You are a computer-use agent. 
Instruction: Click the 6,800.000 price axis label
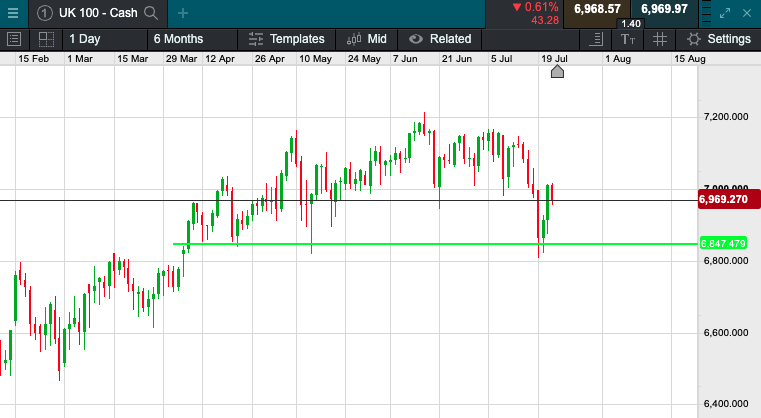(726, 261)
